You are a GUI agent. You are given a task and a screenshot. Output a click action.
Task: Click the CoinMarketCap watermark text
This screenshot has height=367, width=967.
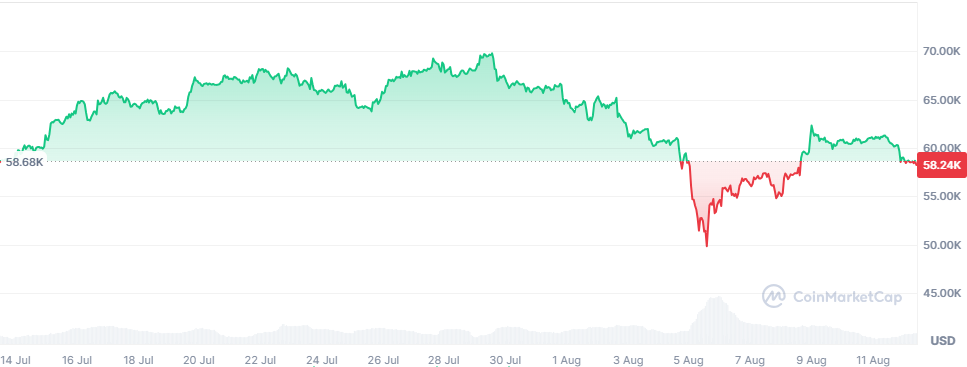[847, 297]
